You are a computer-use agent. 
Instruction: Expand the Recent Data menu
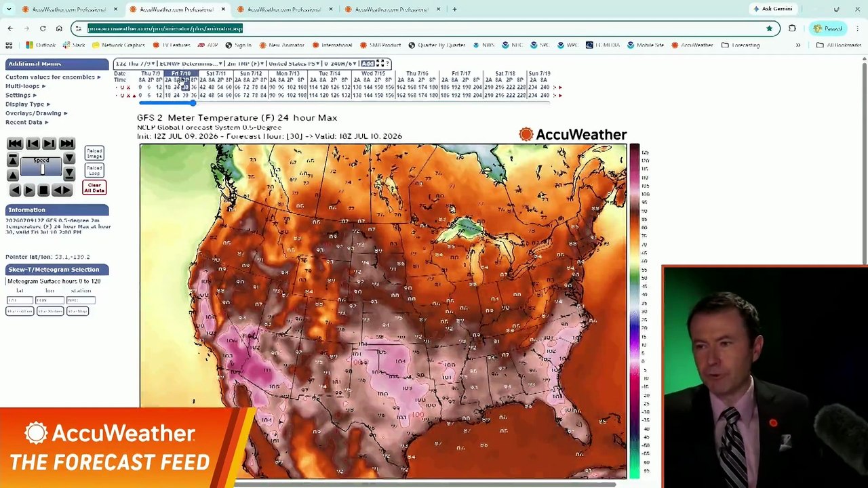[x=26, y=122]
